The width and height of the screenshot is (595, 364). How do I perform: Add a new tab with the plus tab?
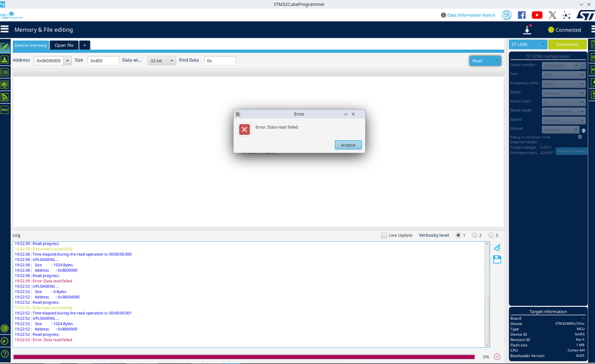pos(85,45)
